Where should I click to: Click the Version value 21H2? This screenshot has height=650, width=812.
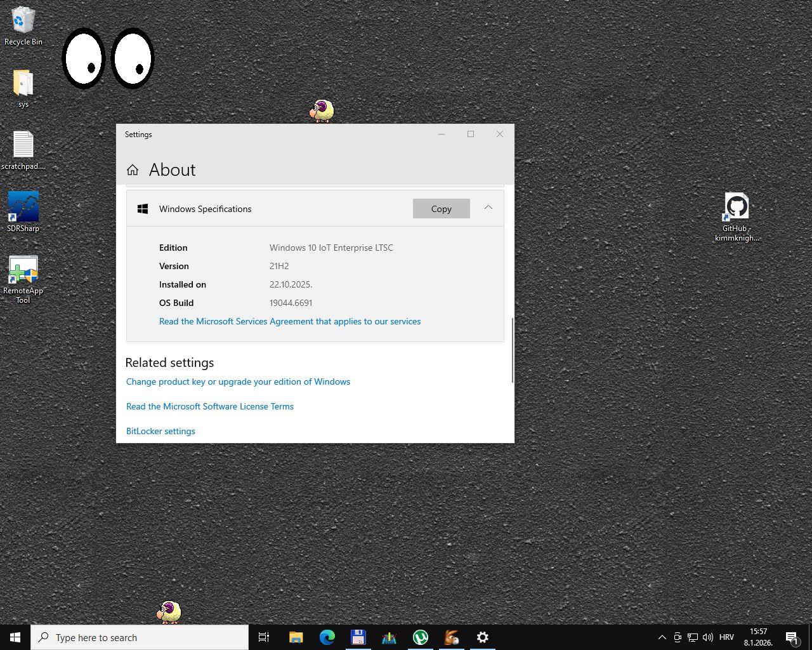(279, 266)
